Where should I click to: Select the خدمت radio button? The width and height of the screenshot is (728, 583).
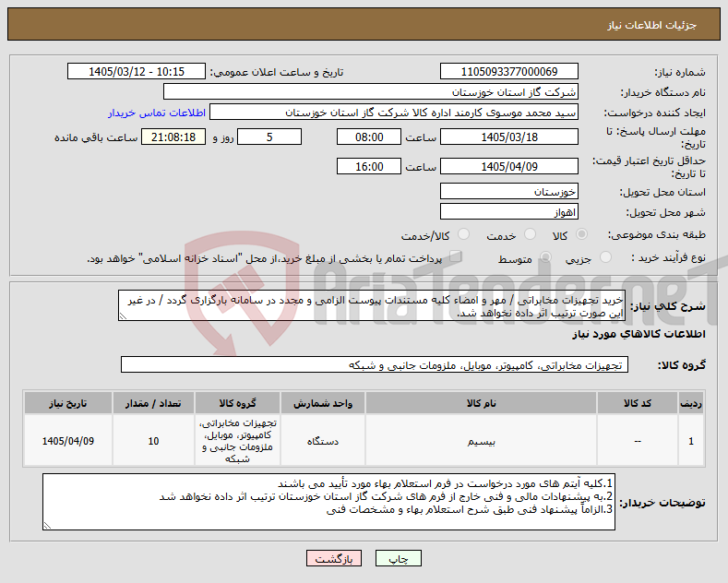530,234
